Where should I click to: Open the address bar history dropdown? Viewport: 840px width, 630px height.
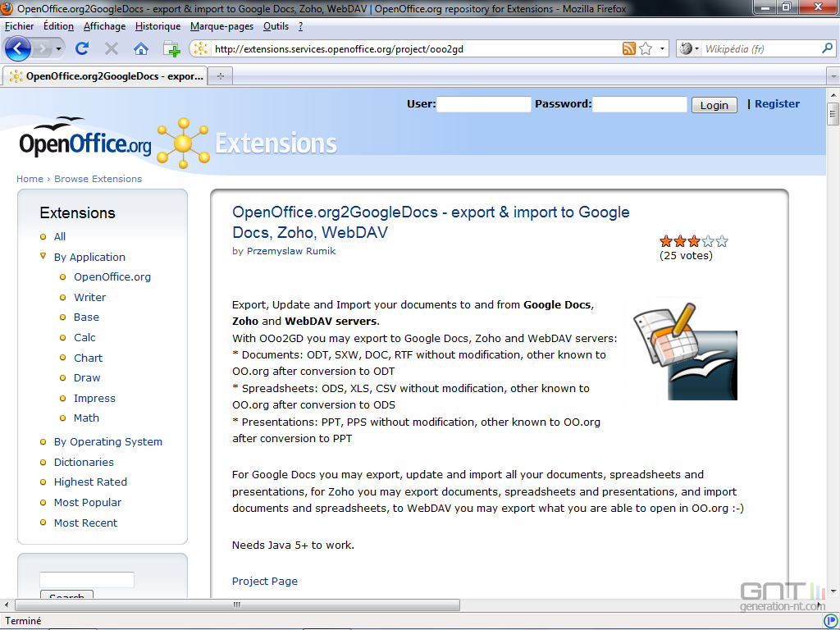click(662, 48)
